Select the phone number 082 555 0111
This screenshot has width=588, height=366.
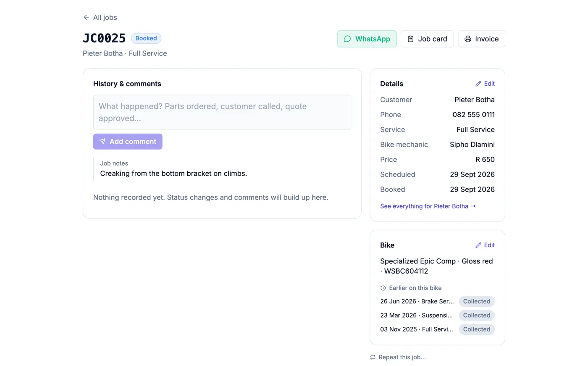coord(474,115)
